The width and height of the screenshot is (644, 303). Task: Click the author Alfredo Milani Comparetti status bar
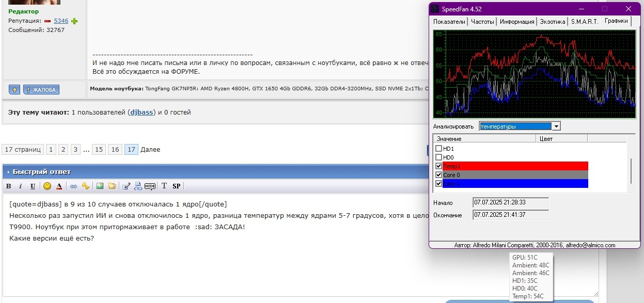coord(535,245)
